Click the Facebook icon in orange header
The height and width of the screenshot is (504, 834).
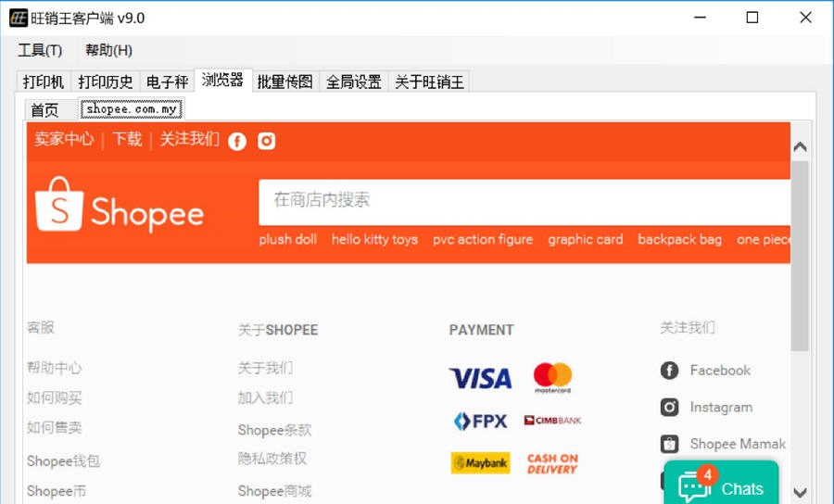[237, 142]
